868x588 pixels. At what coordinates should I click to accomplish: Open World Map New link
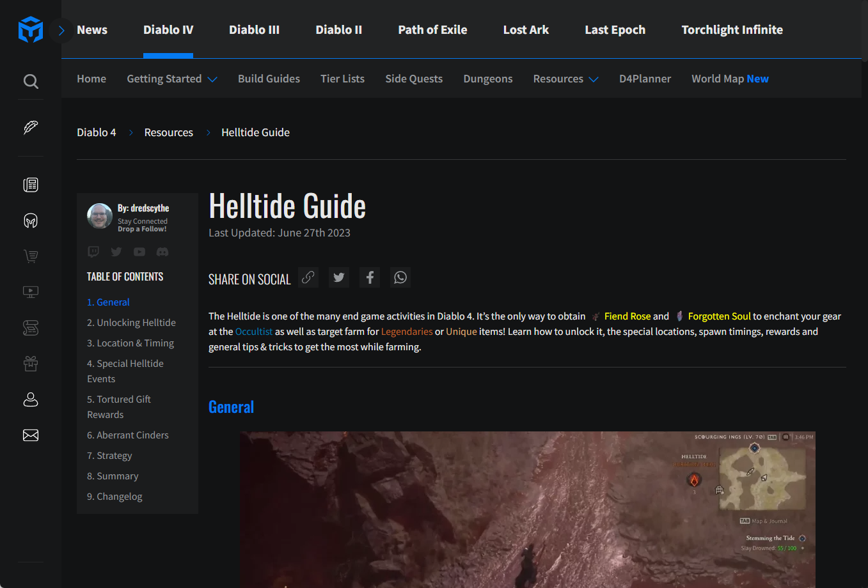(x=730, y=79)
